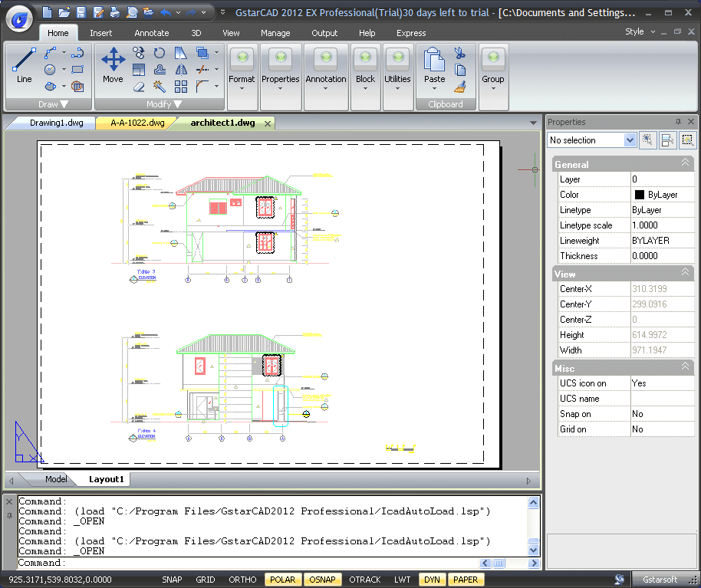
Task: Toggle GRID display in status bar
Action: [206, 580]
